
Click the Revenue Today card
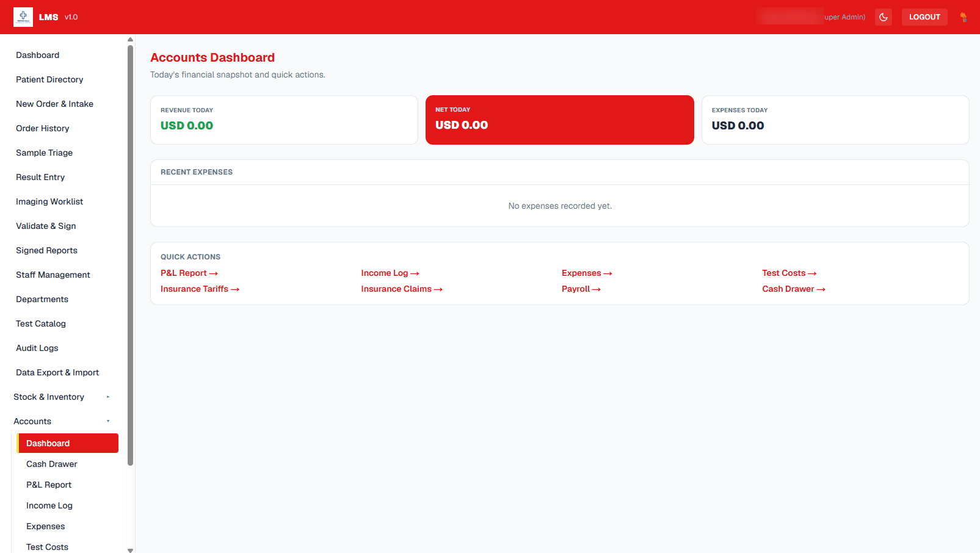point(284,120)
